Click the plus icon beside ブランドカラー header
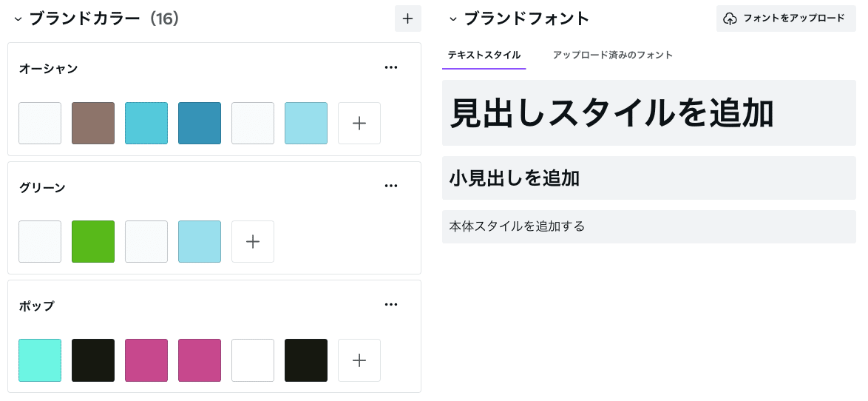868x401 pixels. click(408, 18)
